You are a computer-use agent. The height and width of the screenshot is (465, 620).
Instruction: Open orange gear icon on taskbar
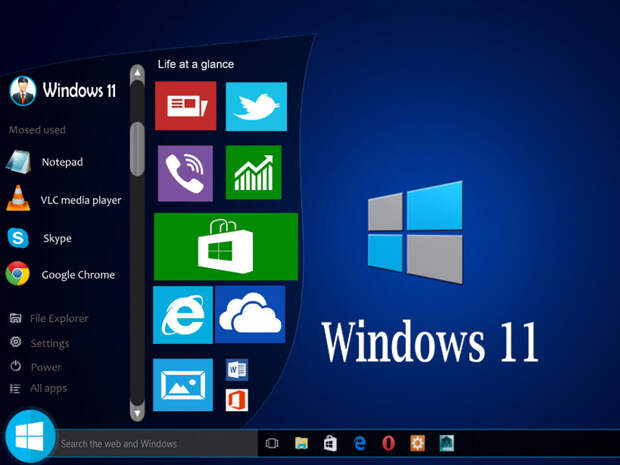point(417,443)
